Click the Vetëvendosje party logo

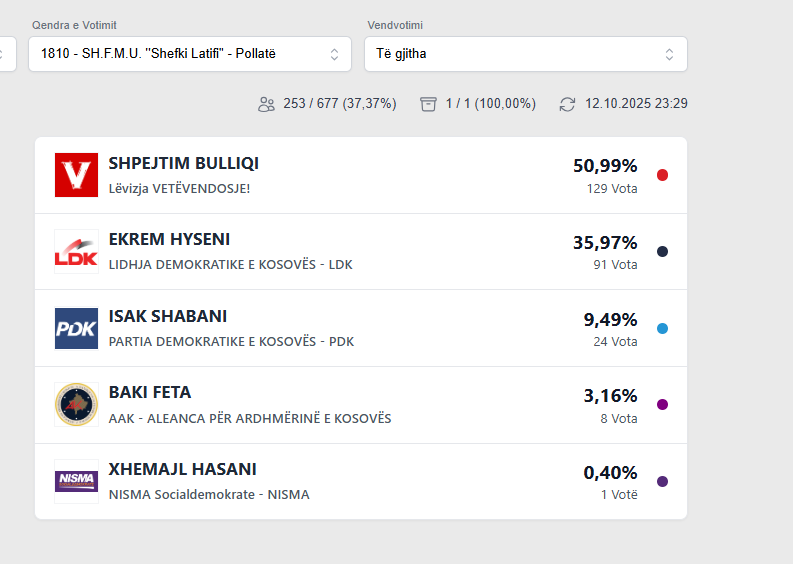76,175
